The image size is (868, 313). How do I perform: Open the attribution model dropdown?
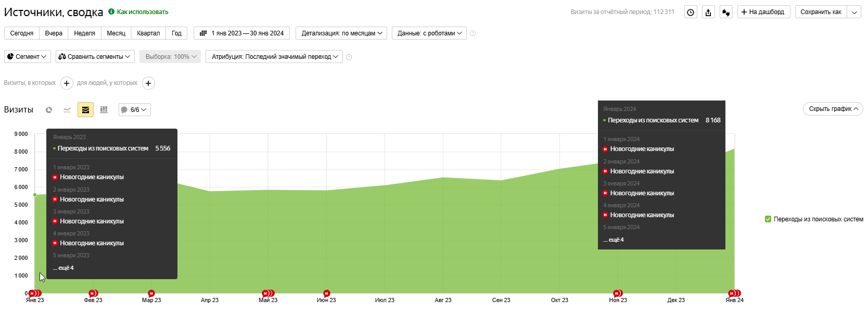pyautogui.click(x=274, y=57)
